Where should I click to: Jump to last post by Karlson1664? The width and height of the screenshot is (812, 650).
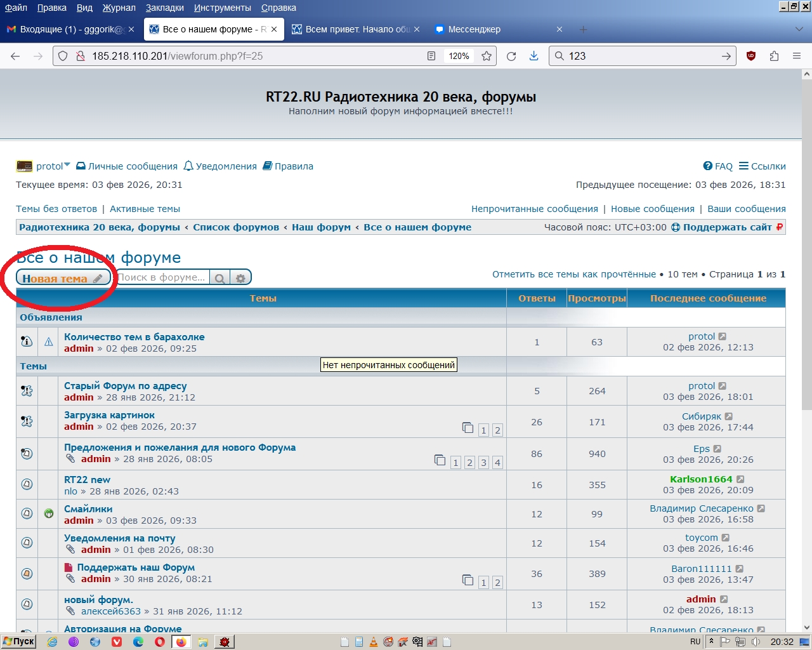pyautogui.click(x=740, y=479)
